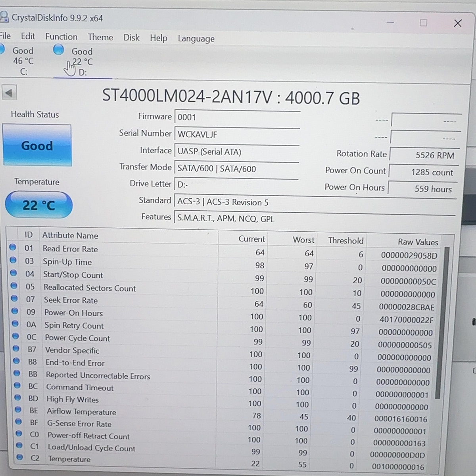
Task: Click the status dot for High Fly Writes
Action: (17, 397)
